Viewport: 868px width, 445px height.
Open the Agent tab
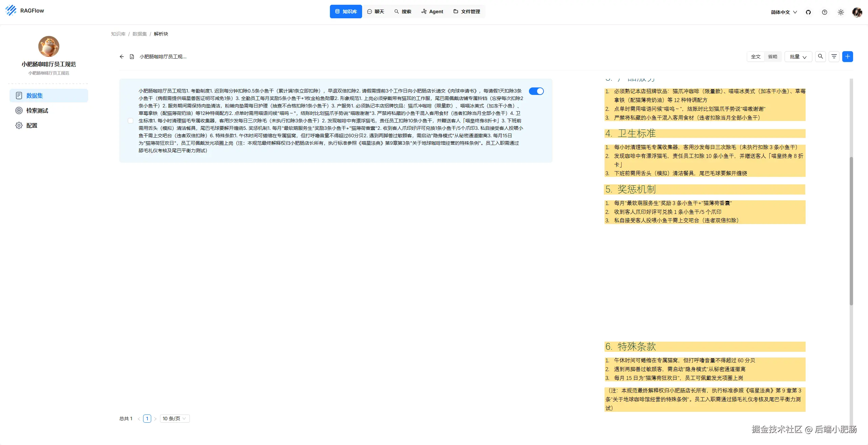(x=432, y=12)
